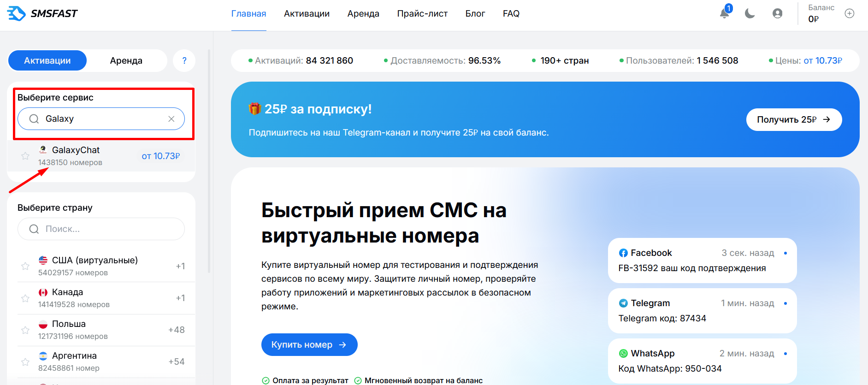Expand +1 options for США (виртуальные)

click(x=180, y=266)
